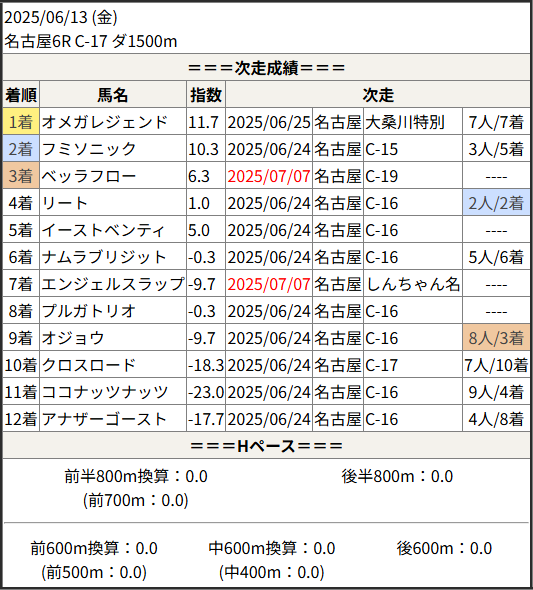This screenshot has width=533, height=590.
Task: Click the C-17 class in クロスロード row
Action: click(381, 365)
